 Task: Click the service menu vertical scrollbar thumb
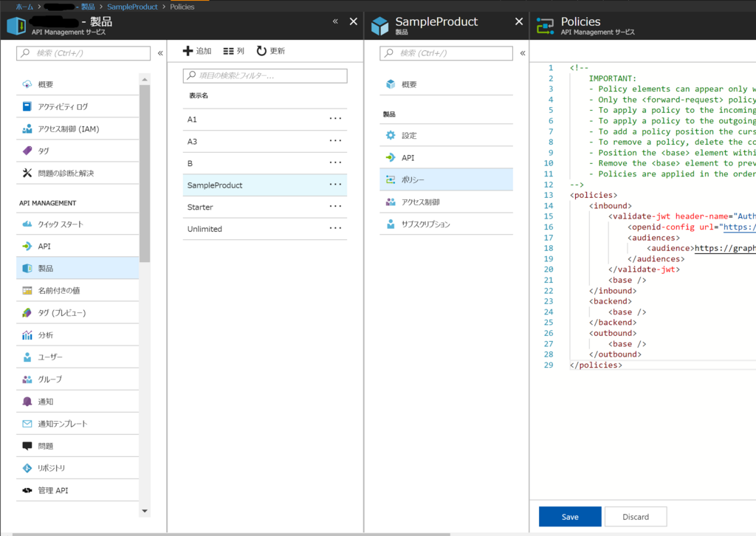tap(145, 173)
